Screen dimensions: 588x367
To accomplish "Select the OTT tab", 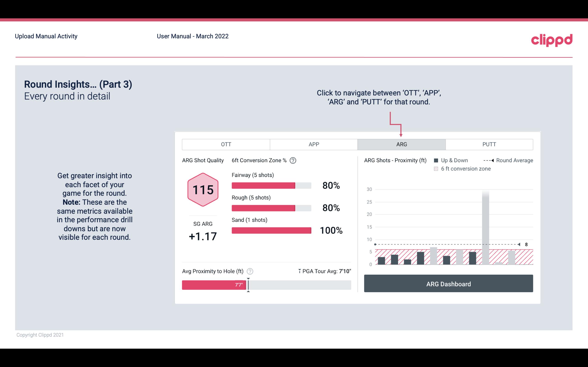I will pyautogui.click(x=226, y=144).
